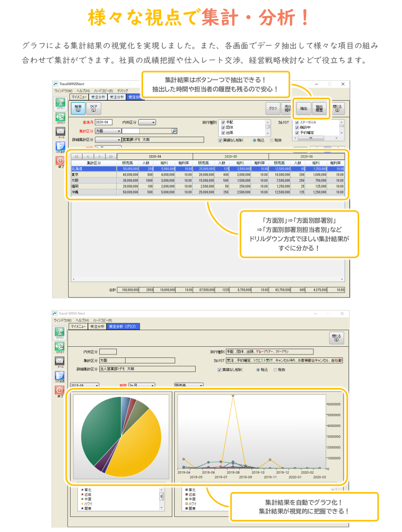The height and width of the screenshot is (532, 402).
Task: Jump to last period with the >> button
Action: click(110, 157)
